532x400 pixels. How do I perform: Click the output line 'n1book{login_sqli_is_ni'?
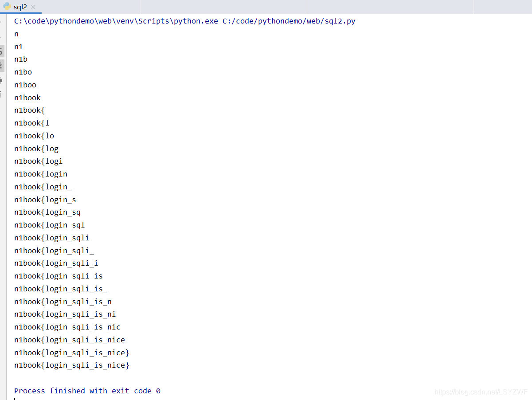[x=65, y=314]
